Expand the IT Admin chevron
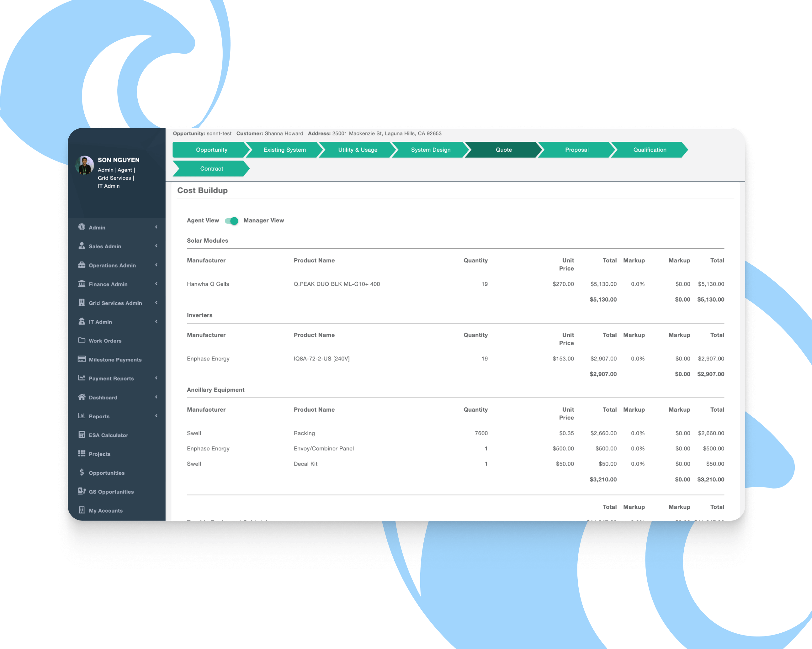 click(156, 321)
